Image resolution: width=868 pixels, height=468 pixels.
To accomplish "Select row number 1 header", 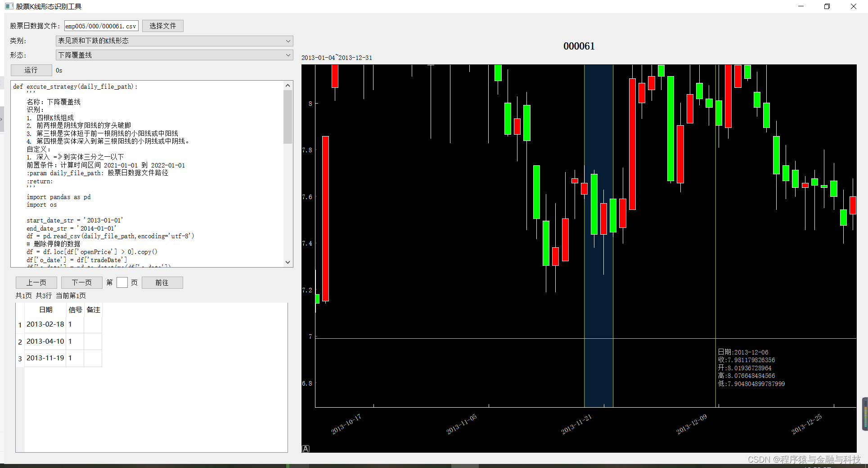I will click(x=20, y=325).
